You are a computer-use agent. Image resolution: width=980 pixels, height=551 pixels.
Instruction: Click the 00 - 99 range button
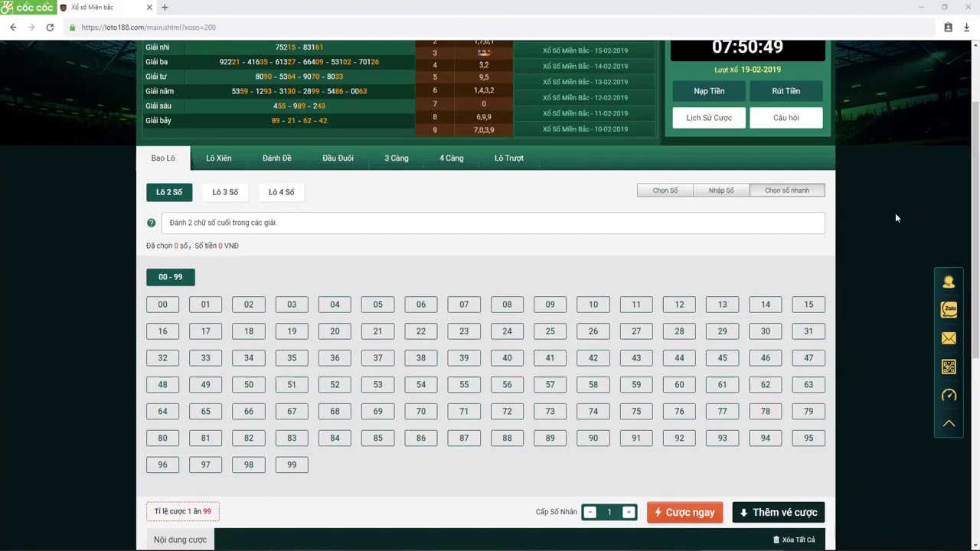click(x=170, y=277)
